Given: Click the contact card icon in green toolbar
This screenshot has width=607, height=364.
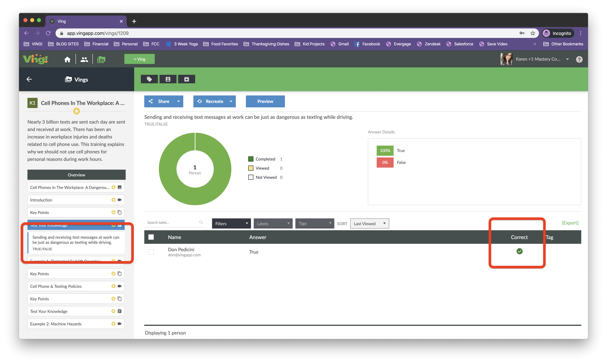Looking at the screenshot, I should pos(168,79).
